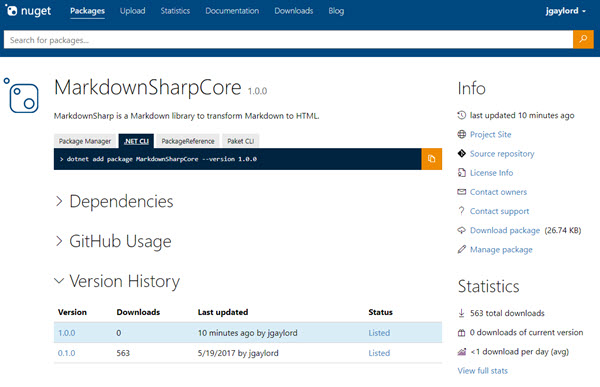Copy the dotnet command with the orange copy button
The height and width of the screenshot is (387, 600).
click(x=432, y=159)
